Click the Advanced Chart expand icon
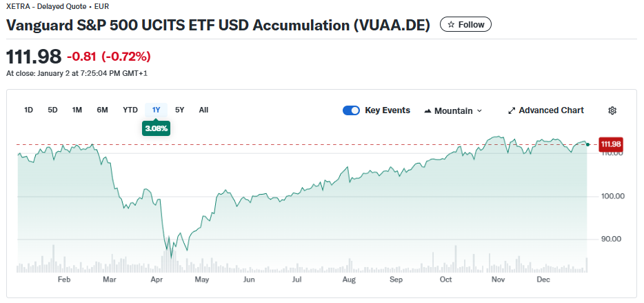The image size is (644, 303). pyautogui.click(x=512, y=110)
